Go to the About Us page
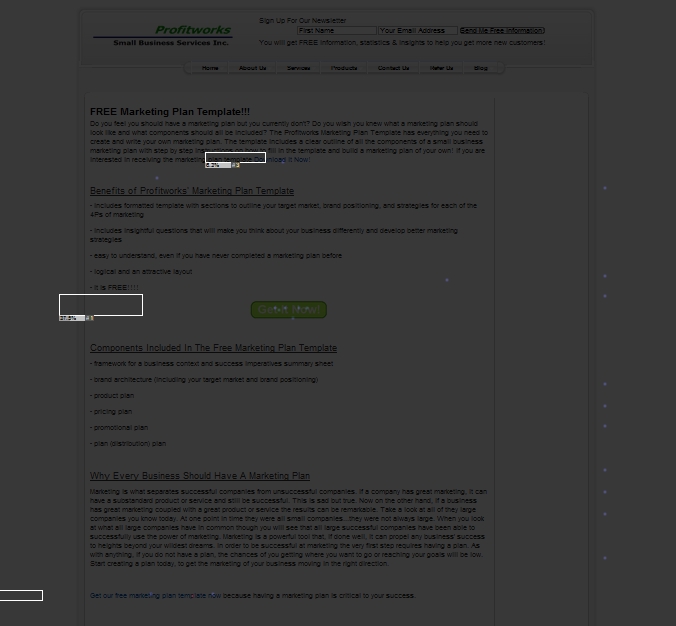676x626 pixels. pos(252,68)
